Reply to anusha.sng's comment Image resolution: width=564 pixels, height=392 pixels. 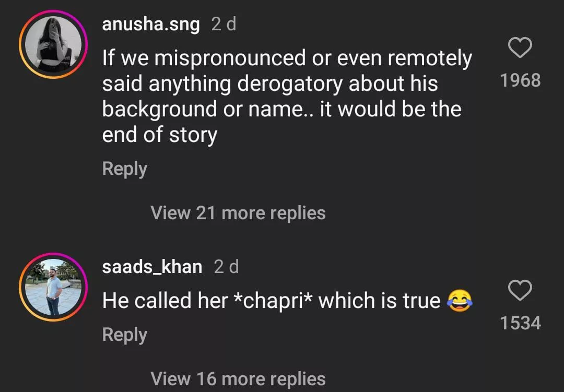pyautogui.click(x=124, y=169)
